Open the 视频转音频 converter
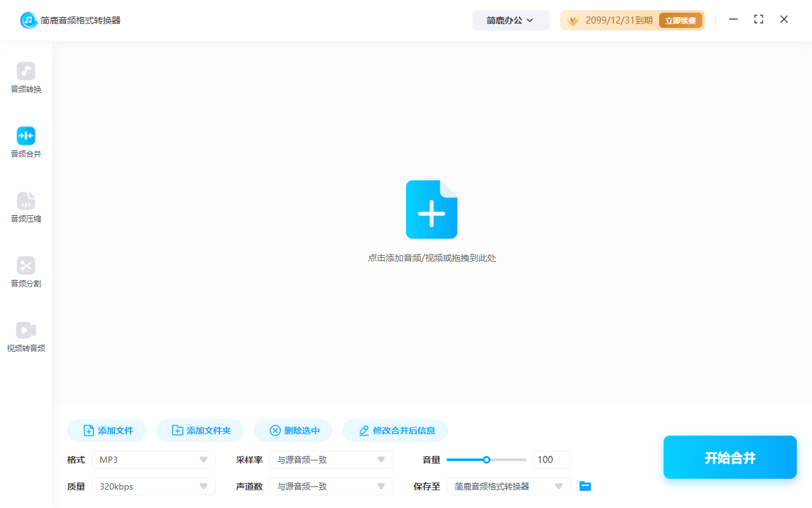 [x=25, y=336]
